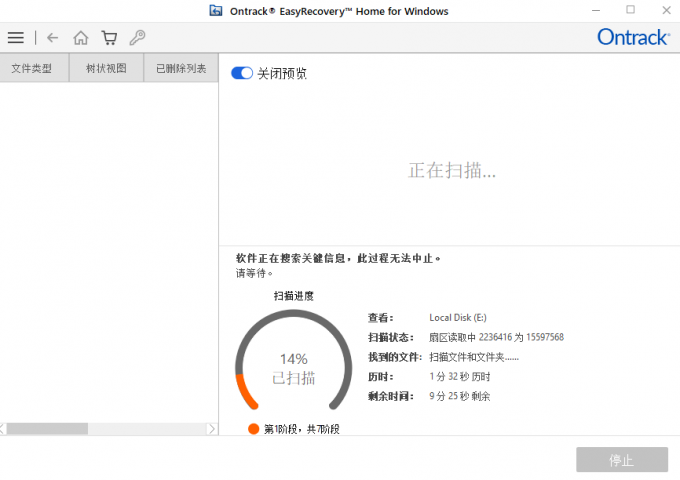Close the EasyRecovery window
The height and width of the screenshot is (480, 680).
coord(667,10)
